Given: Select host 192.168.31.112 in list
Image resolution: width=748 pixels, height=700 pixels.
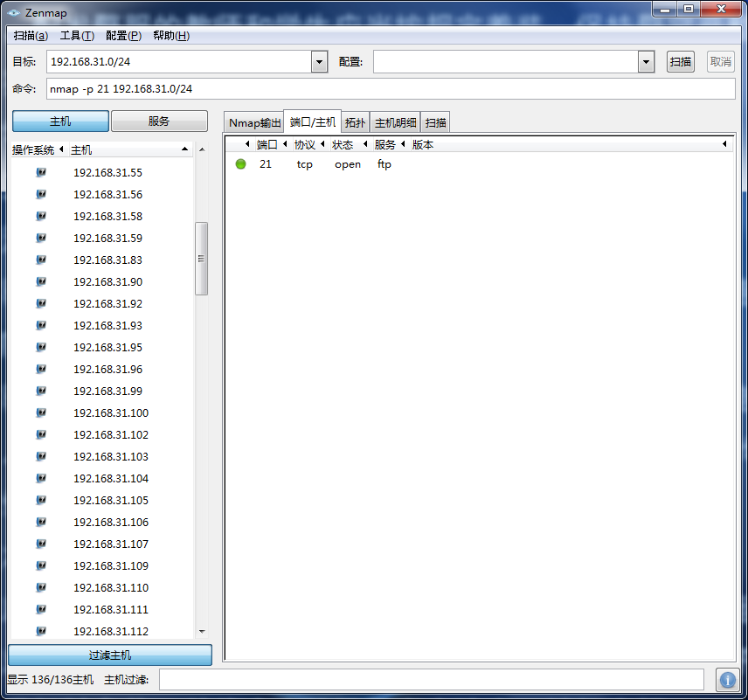Looking at the screenshot, I should [111, 631].
